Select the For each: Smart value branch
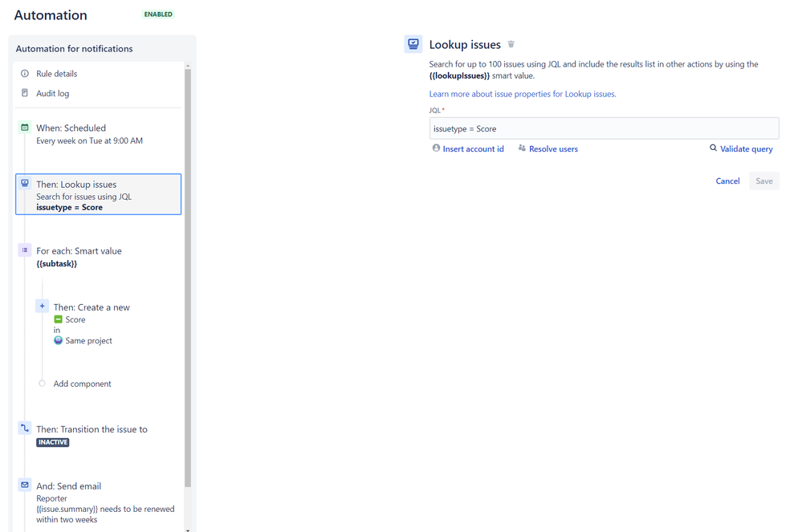The height and width of the screenshot is (532, 802). [98, 257]
